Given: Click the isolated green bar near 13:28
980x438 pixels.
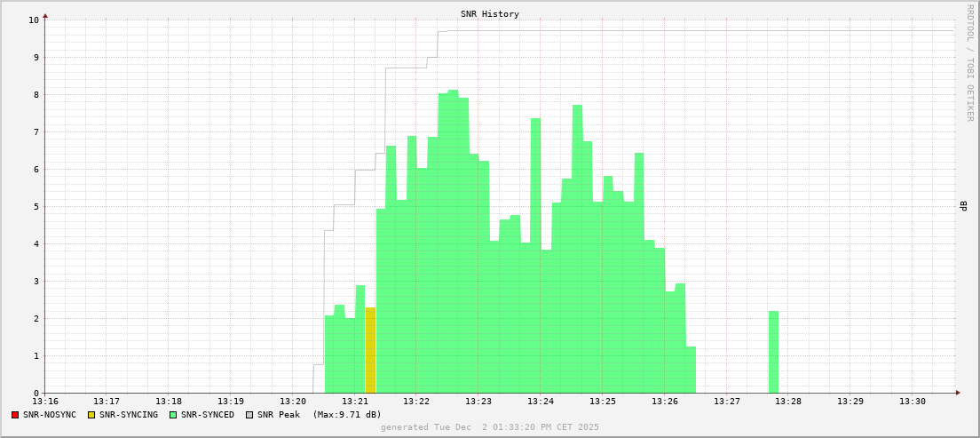Looking at the screenshot, I should 773,352.
